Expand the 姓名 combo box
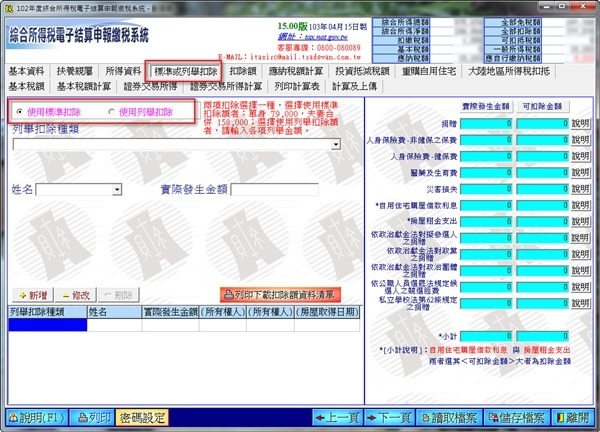Viewport: 600px width, 432px height. click(117, 189)
